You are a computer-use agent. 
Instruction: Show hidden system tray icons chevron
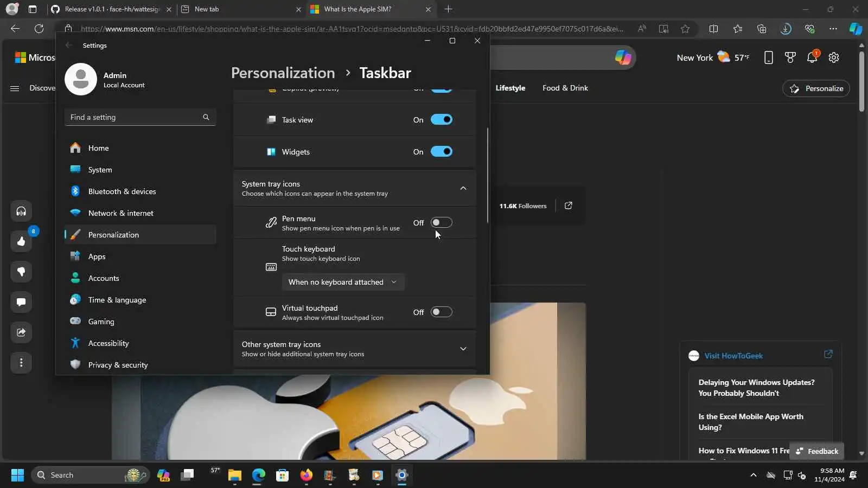click(x=753, y=476)
